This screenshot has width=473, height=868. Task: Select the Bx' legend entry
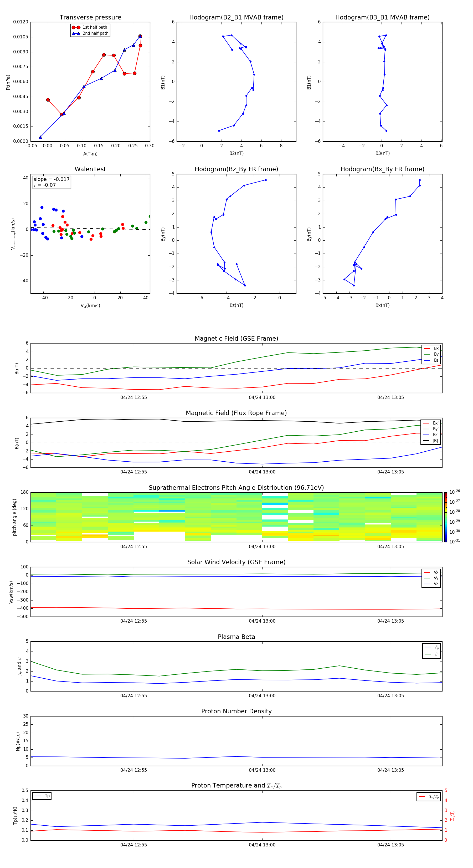[x=431, y=423]
